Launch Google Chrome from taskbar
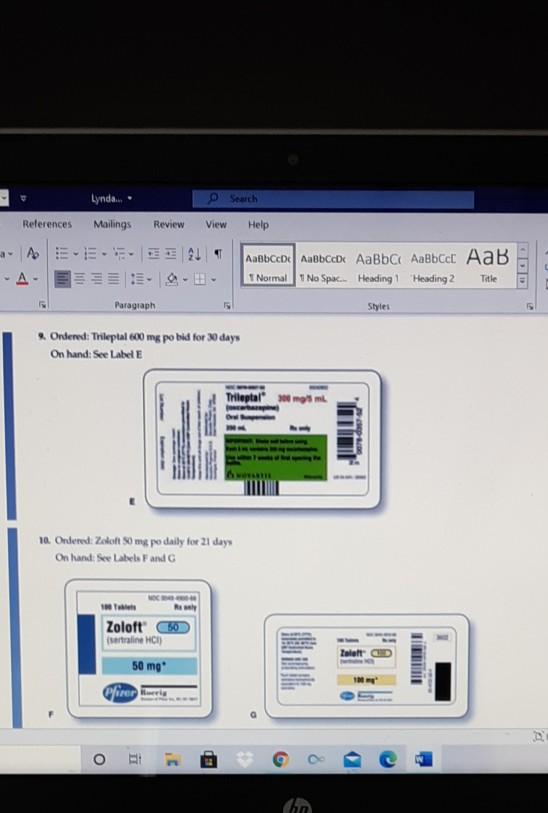Viewport: 548px width, 813px height. pos(280,760)
